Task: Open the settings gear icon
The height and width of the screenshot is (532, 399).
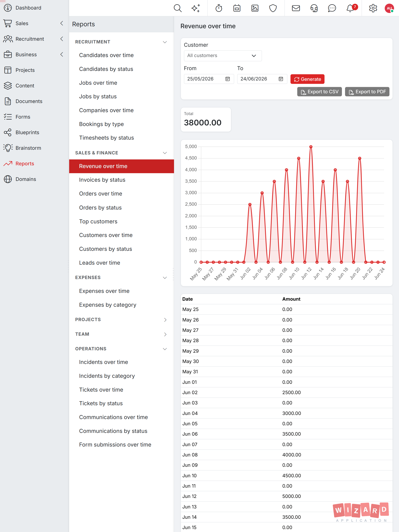Action: click(373, 8)
